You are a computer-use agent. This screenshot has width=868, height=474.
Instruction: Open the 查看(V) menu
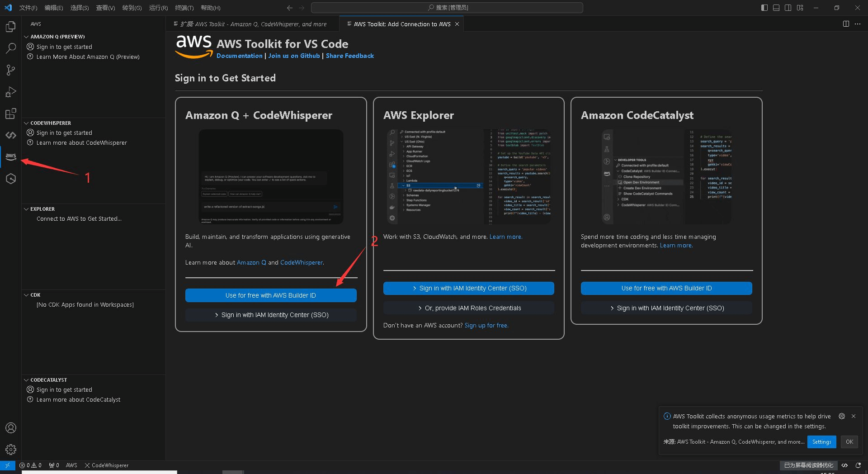pos(105,8)
